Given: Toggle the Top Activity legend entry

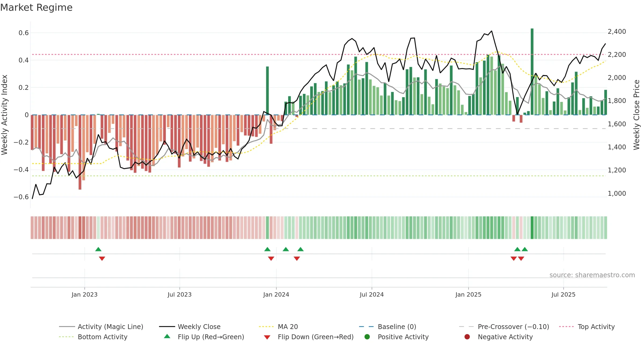Looking at the screenshot, I should pyautogui.click(x=587, y=327).
